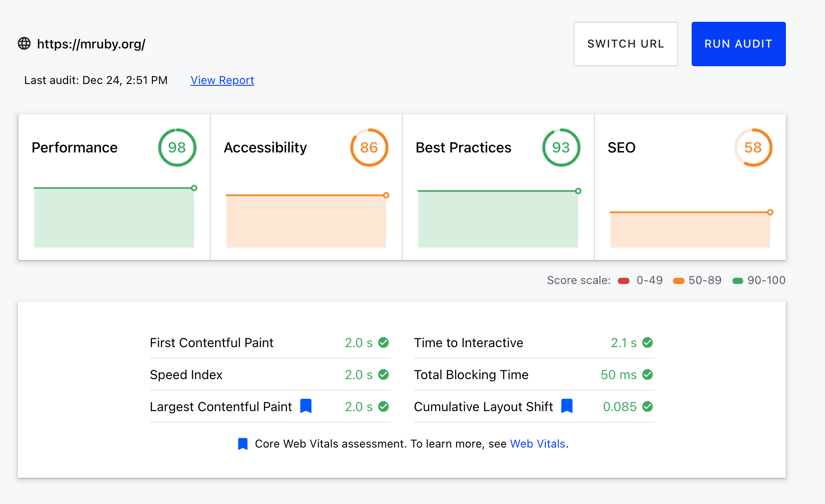Click the Accessibility score circle showing 86
The width and height of the screenshot is (825, 504).
point(369,148)
